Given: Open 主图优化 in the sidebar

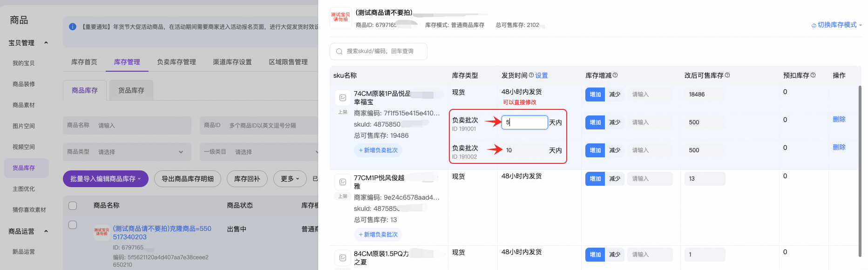Looking at the screenshot, I should [24, 189].
